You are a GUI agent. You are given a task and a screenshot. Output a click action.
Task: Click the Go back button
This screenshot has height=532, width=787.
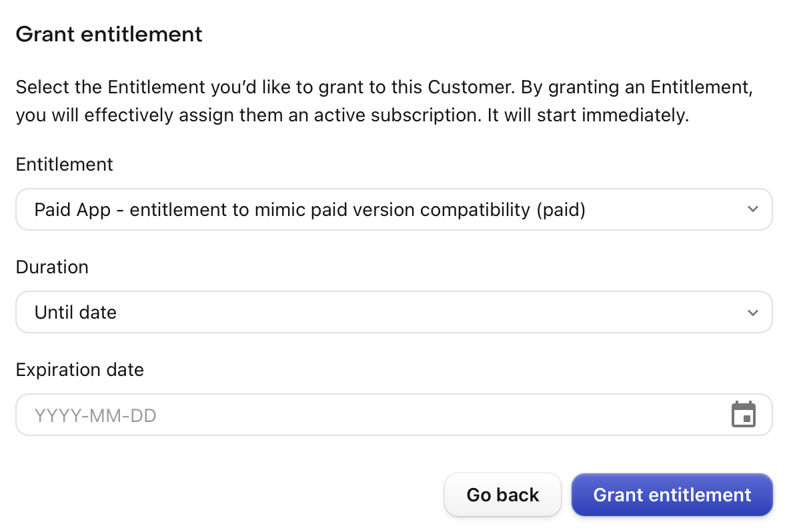(502, 495)
